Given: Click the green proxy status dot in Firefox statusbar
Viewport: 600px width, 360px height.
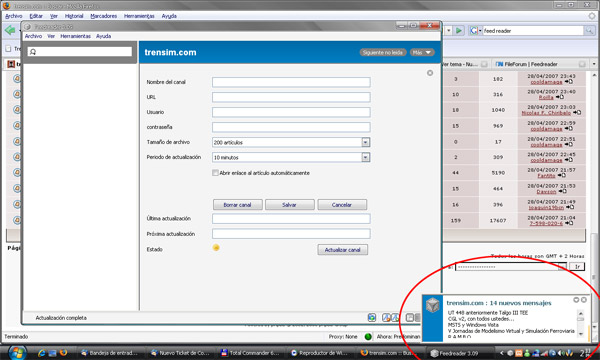Looking at the screenshot, I should point(368,337).
